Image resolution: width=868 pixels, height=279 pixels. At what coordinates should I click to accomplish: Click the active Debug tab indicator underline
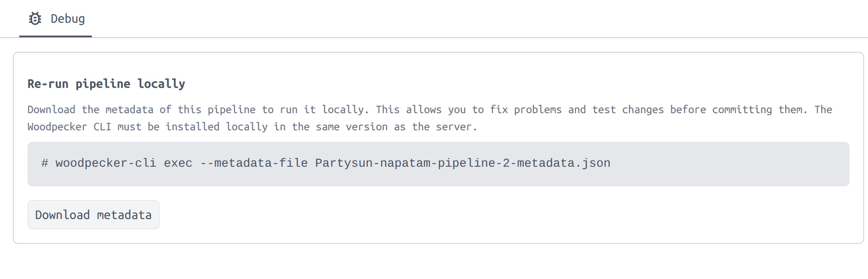pos(55,36)
